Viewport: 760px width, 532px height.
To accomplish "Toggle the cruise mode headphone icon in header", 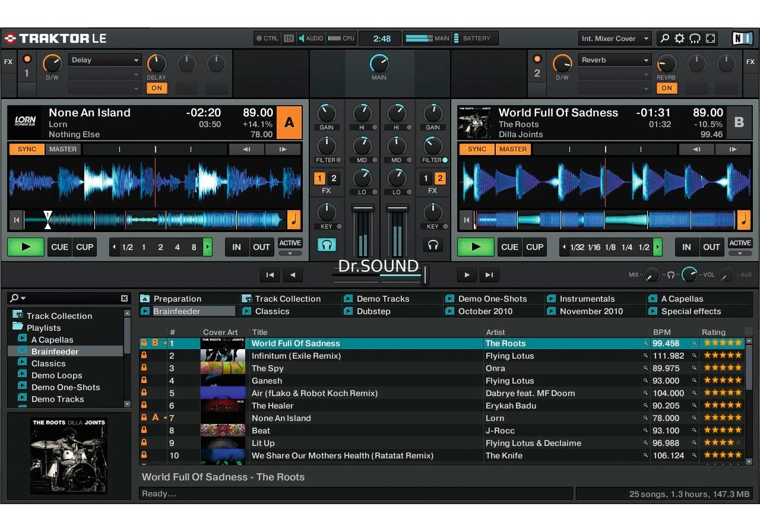I will point(695,39).
